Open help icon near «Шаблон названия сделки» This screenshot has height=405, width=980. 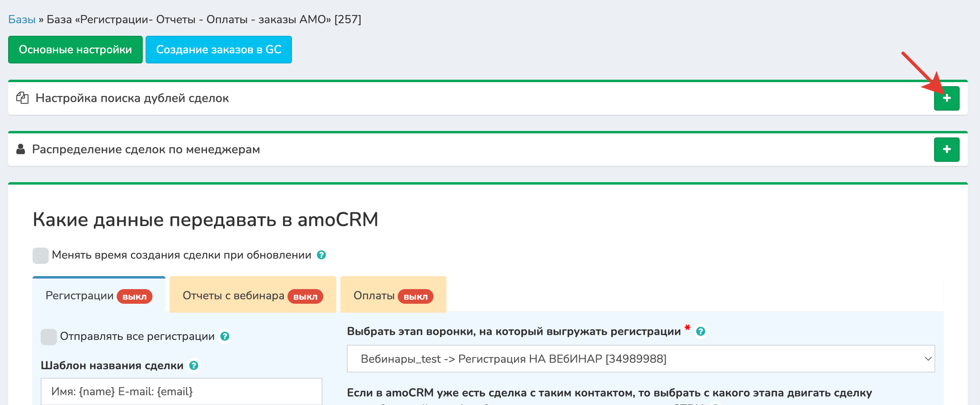click(x=194, y=365)
